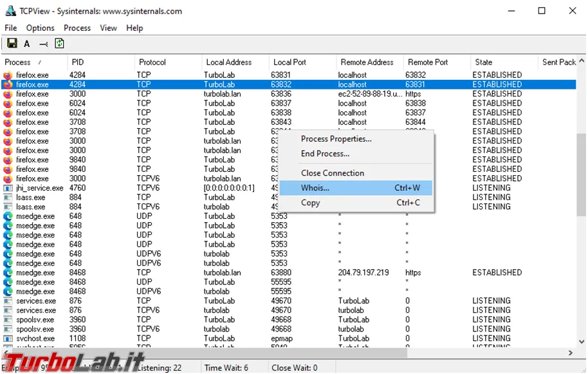
Task: Click the Close Wait: 0 status bar entry
Action: pos(295,368)
